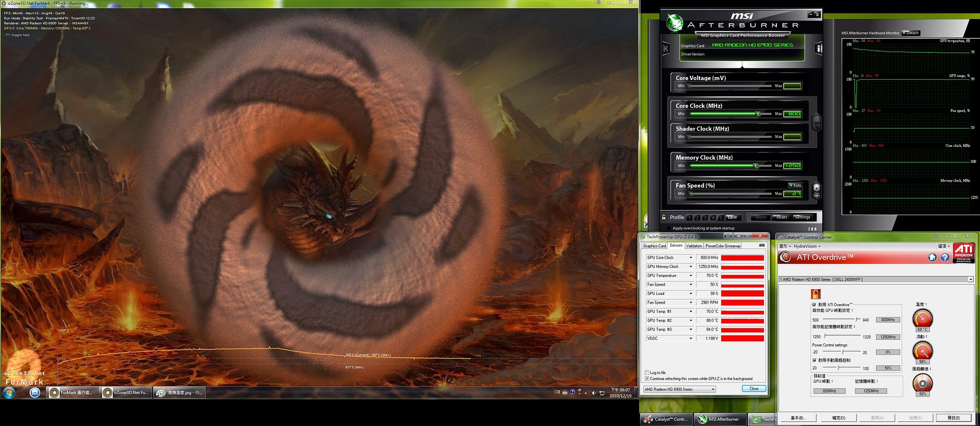Select Afterburner profile slot 1

coord(690,217)
